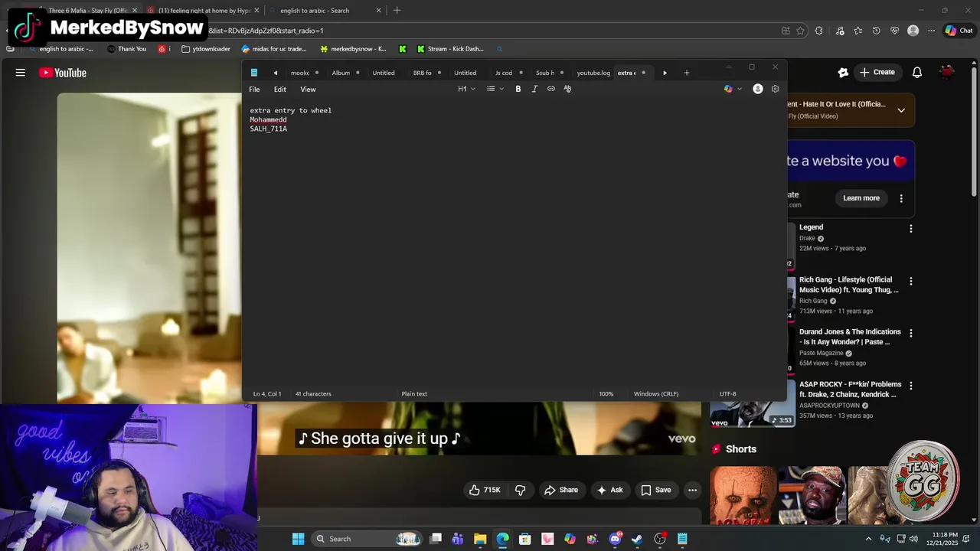The width and height of the screenshot is (980, 551).
Task: Open the ytdownloader bookmark folder
Action: click(x=206, y=49)
